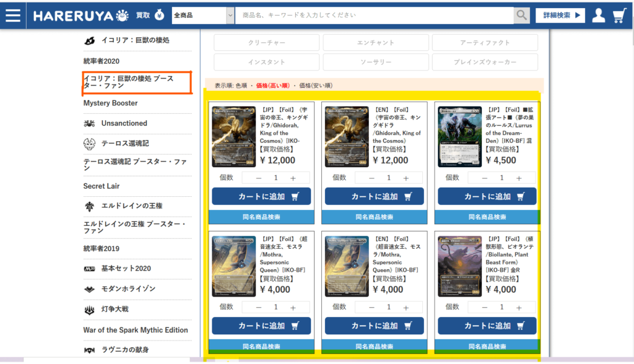Add JP Mothra to cart

(x=261, y=326)
